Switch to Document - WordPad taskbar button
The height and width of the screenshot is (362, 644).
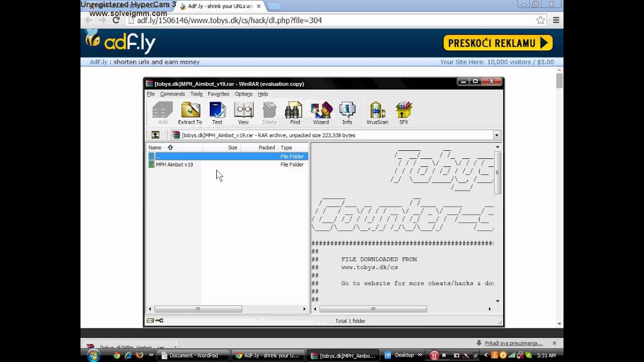[x=194, y=355]
